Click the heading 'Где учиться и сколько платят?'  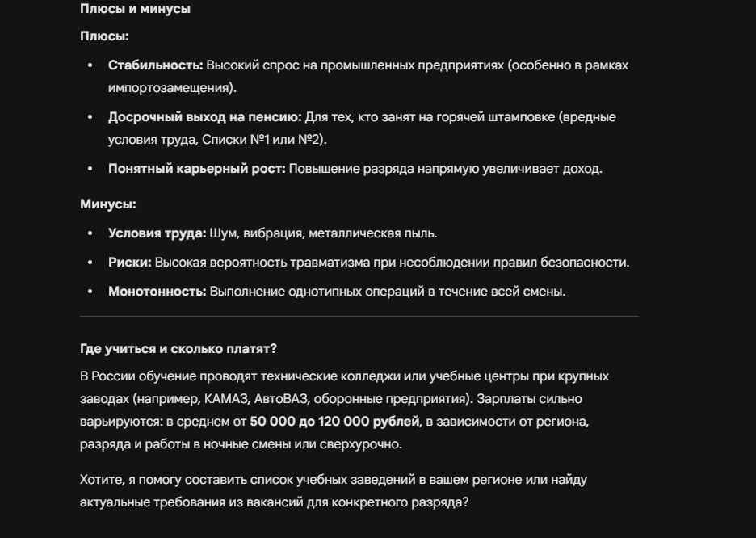click(x=178, y=349)
